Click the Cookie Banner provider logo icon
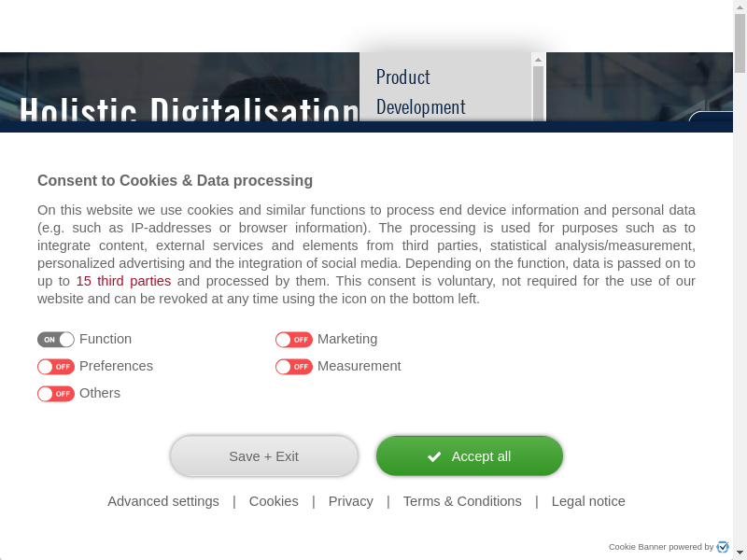The width and height of the screenshot is (747, 560). click(x=723, y=547)
